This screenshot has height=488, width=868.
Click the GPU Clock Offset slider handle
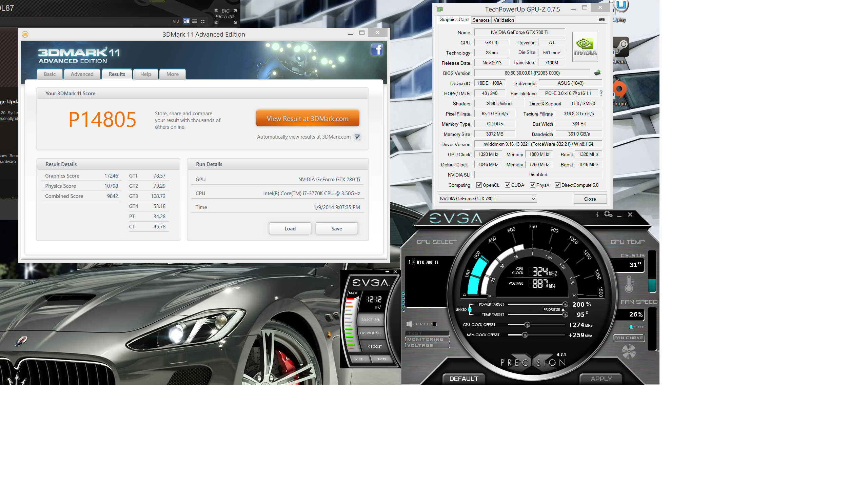tap(527, 325)
